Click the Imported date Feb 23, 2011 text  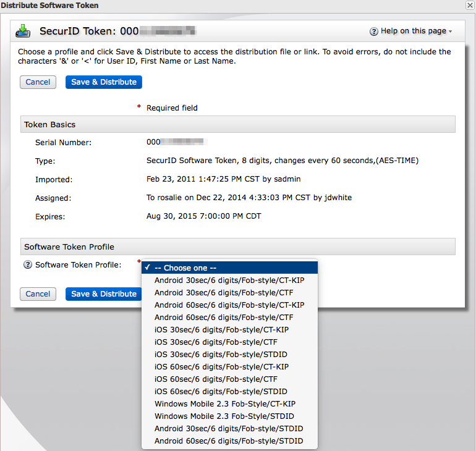[223, 179]
